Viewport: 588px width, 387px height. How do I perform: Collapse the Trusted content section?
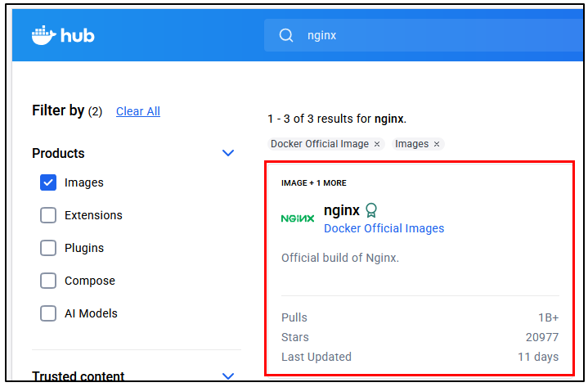click(228, 376)
